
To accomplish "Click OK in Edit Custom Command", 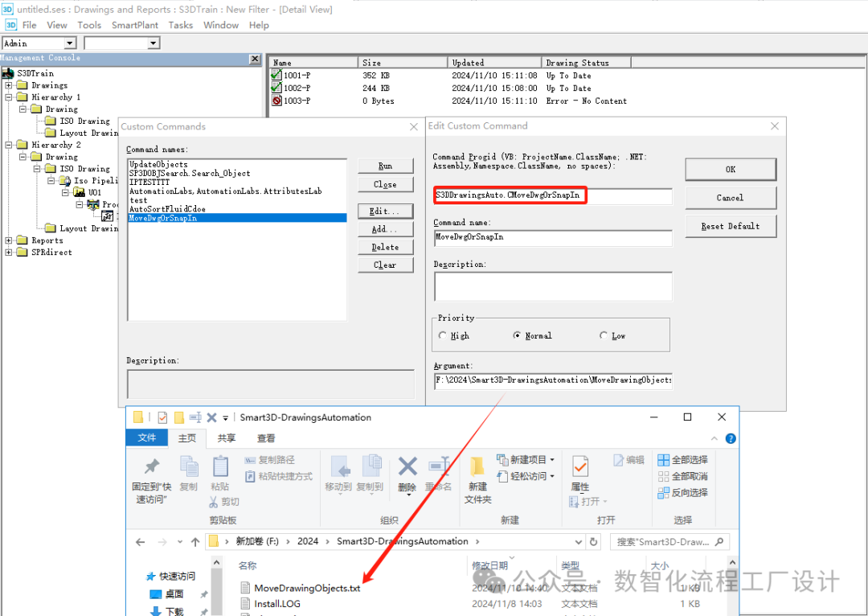I will pyautogui.click(x=731, y=170).
